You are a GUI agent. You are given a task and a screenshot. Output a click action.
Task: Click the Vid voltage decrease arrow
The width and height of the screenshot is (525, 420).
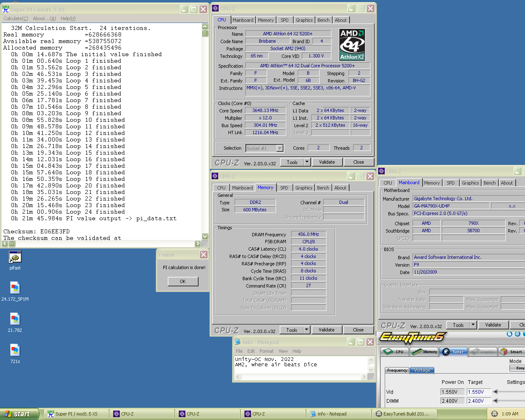coord(495,392)
